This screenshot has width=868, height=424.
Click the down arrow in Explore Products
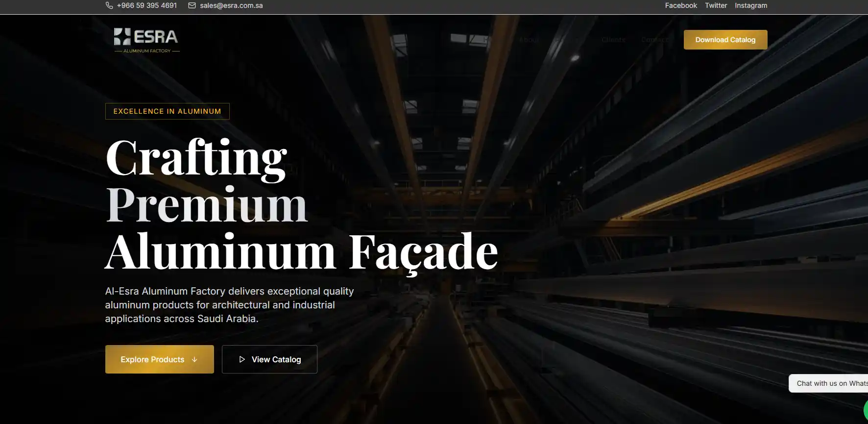(194, 359)
